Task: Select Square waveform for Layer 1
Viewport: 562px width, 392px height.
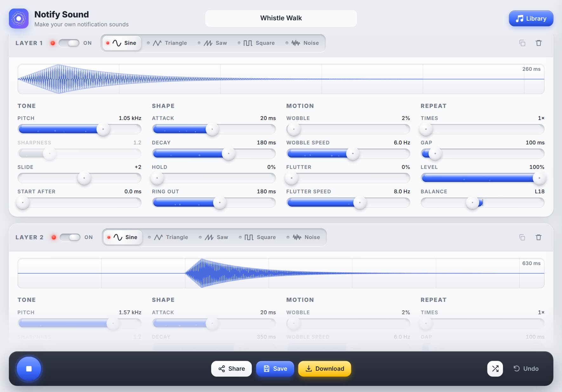Action: (256, 43)
